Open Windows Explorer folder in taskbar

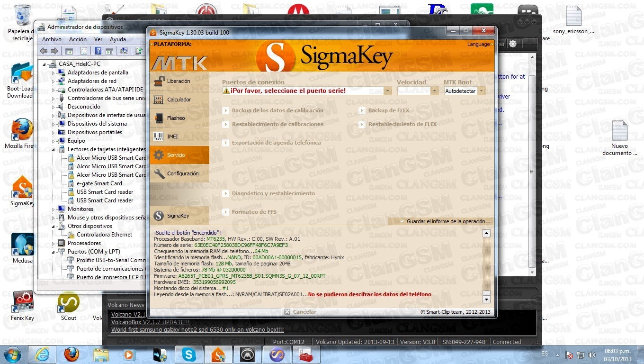point(101,355)
